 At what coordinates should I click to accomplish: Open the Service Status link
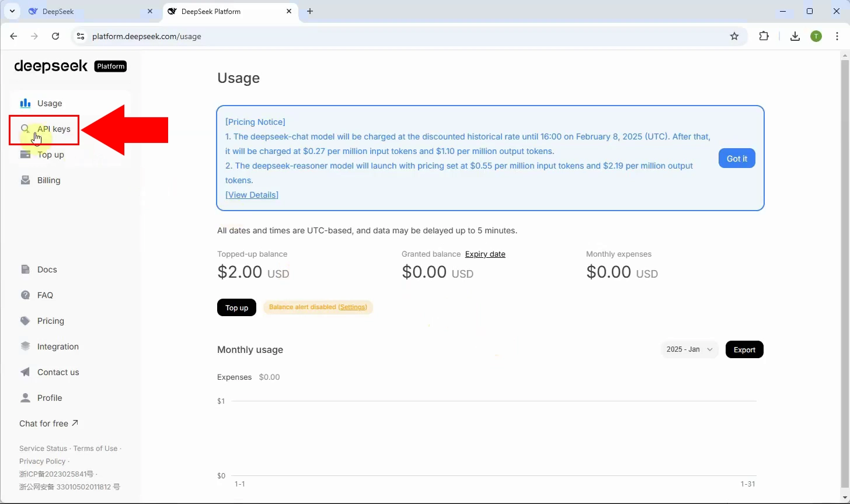pos(43,449)
